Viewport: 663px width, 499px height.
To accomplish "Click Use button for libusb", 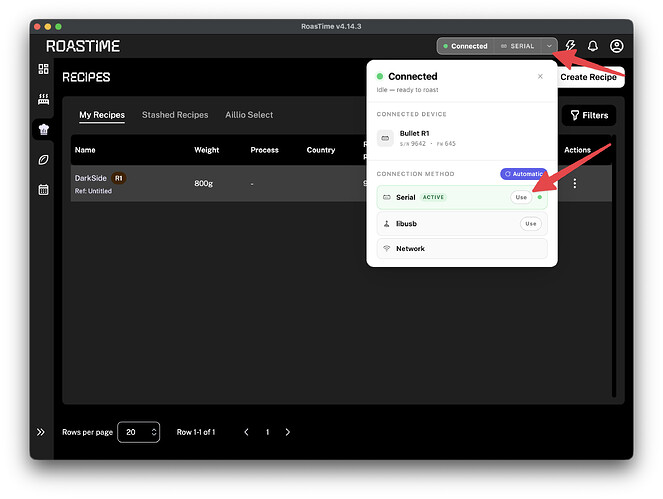I will 531,224.
